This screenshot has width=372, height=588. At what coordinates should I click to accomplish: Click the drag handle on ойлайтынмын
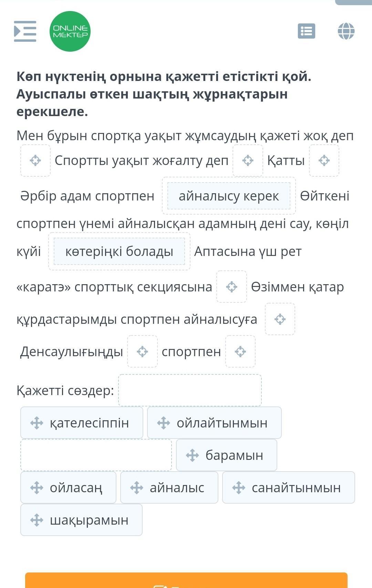[x=164, y=423]
